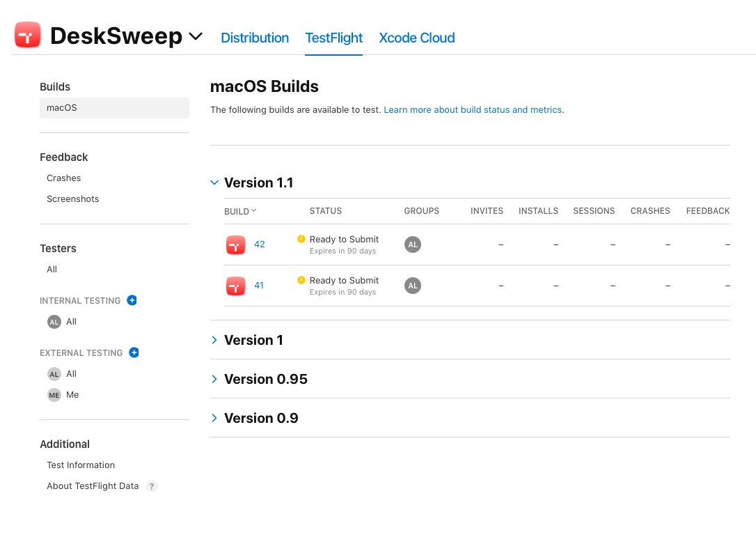Click the question mark help icon

click(151, 486)
